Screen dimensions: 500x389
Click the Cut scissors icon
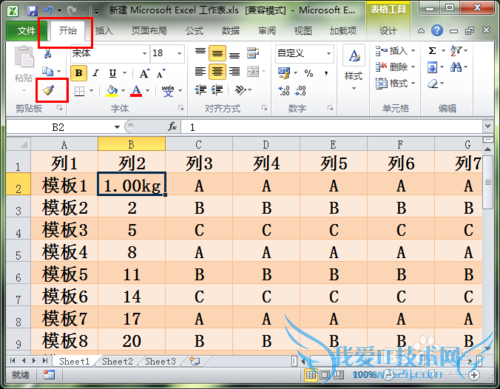click(48, 53)
